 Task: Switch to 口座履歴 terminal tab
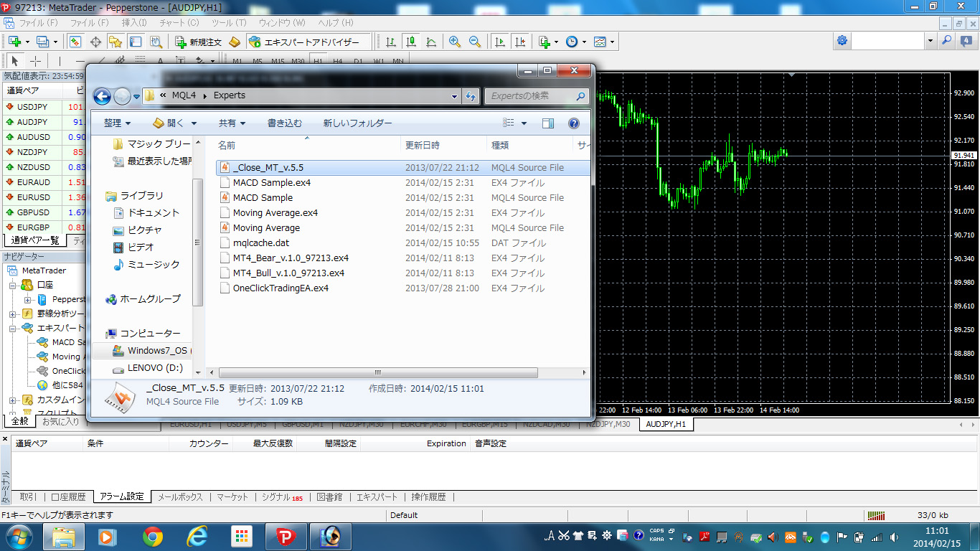pyautogui.click(x=68, y=496)
